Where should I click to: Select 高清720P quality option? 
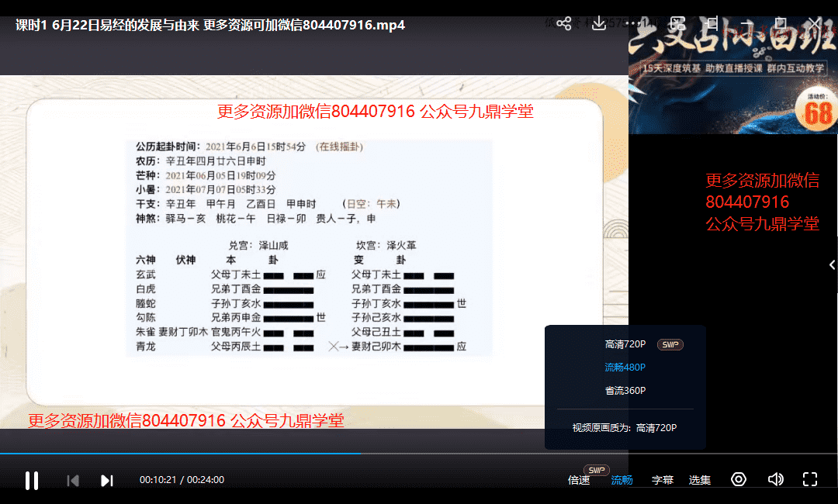pyautogui.click(x=625, y=344)
